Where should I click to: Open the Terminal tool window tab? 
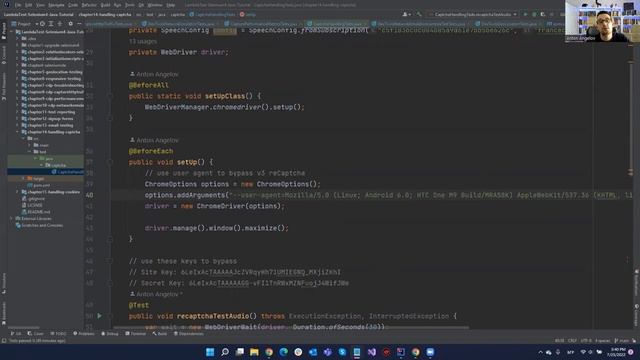tap(136, 333)
